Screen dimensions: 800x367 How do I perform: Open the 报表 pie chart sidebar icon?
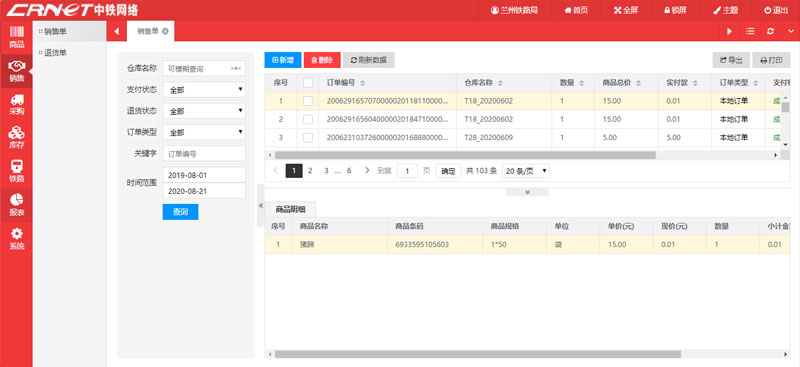pos(16,205)
